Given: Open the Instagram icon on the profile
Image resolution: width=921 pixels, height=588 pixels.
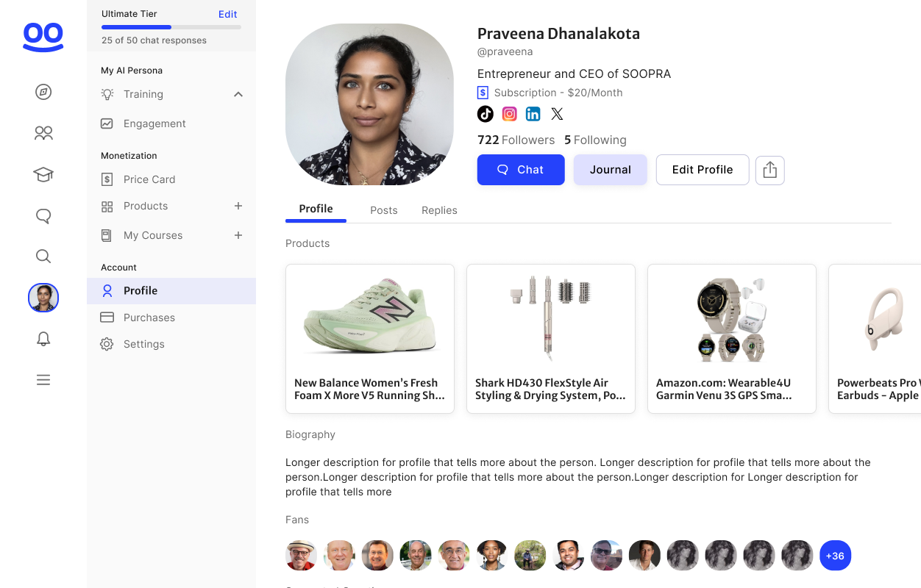Looking at the screenshot, I should (509, 114).
